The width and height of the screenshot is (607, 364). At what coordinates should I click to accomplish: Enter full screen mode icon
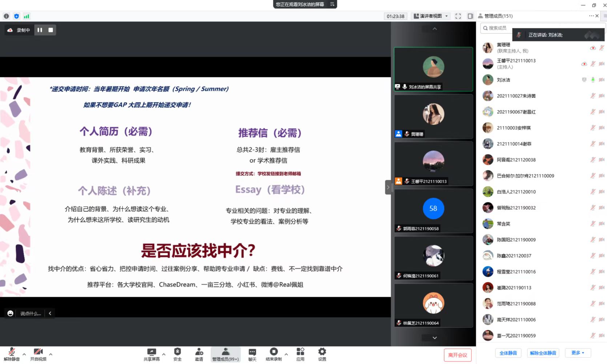pyautogui.click(x=458, y=16)
